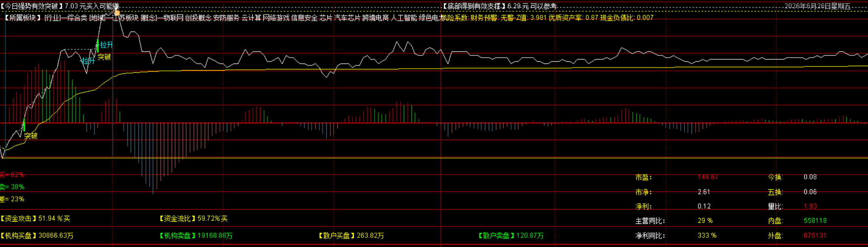This screenshot has width=868, height=247.
Task: Select the 散户买盘 263.82万 figure
Action: coord(351,236)
